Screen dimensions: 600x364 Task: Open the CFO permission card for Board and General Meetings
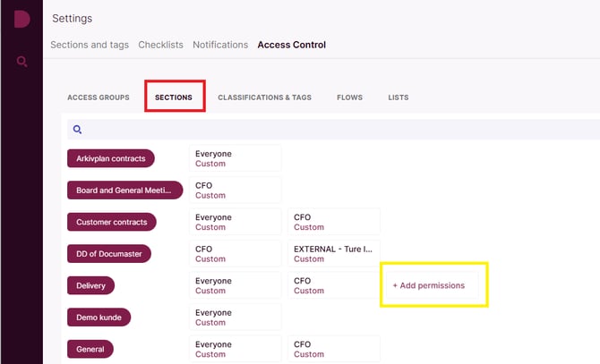tap(236, 190)
